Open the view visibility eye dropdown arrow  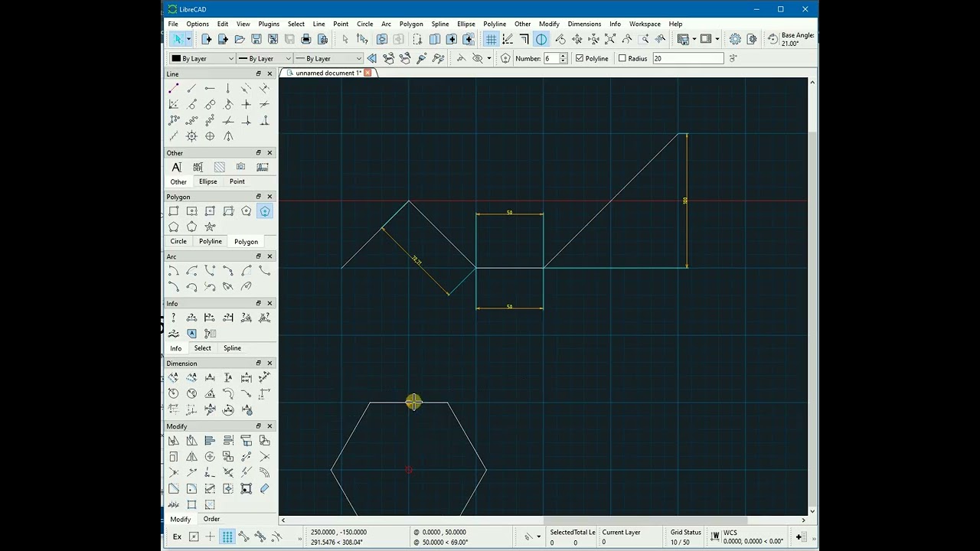[488, 58]
